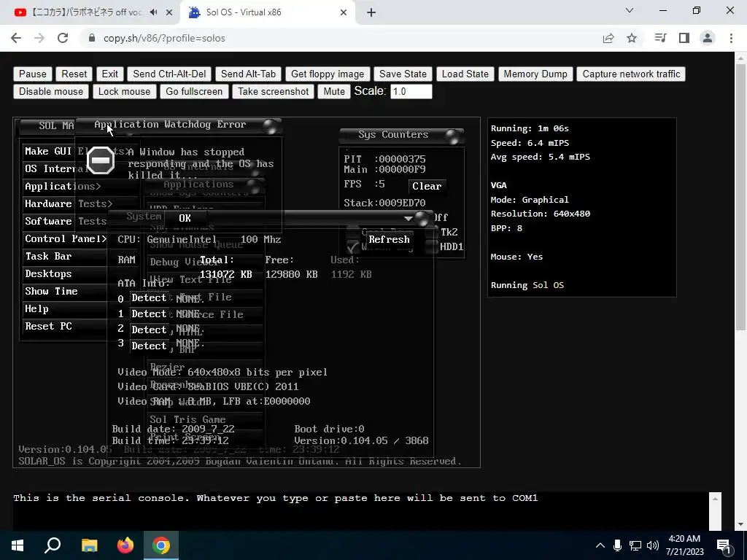Reload the browser page
The height and width of the screenshot is (560, 747).
pos(63,38)
